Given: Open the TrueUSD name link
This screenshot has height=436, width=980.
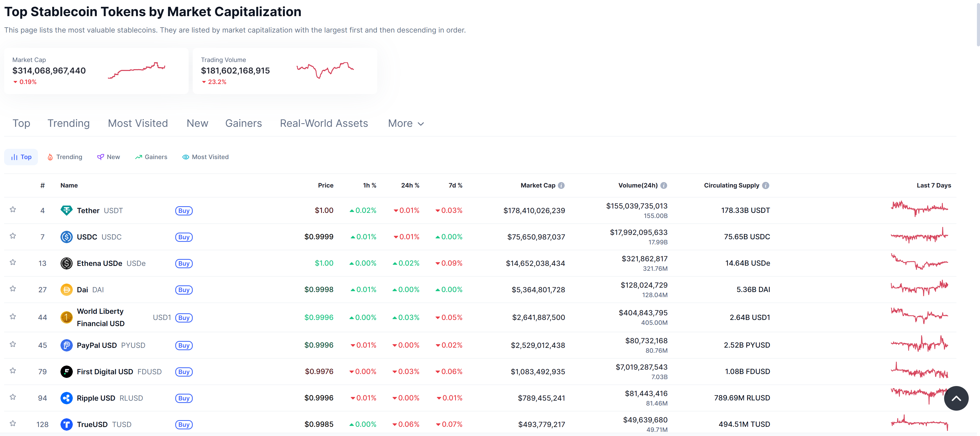Looking at the screenshot, I should click(x=92, y=424).
